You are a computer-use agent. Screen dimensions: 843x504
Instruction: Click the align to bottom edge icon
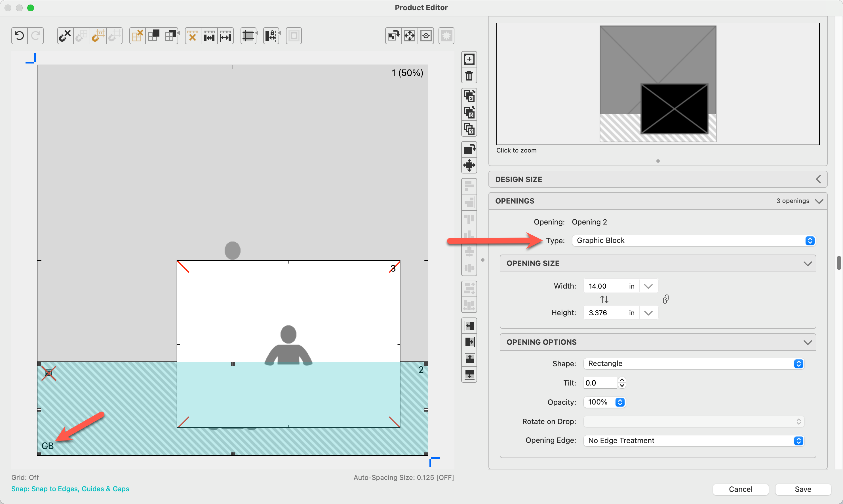[x=469, y=375]
